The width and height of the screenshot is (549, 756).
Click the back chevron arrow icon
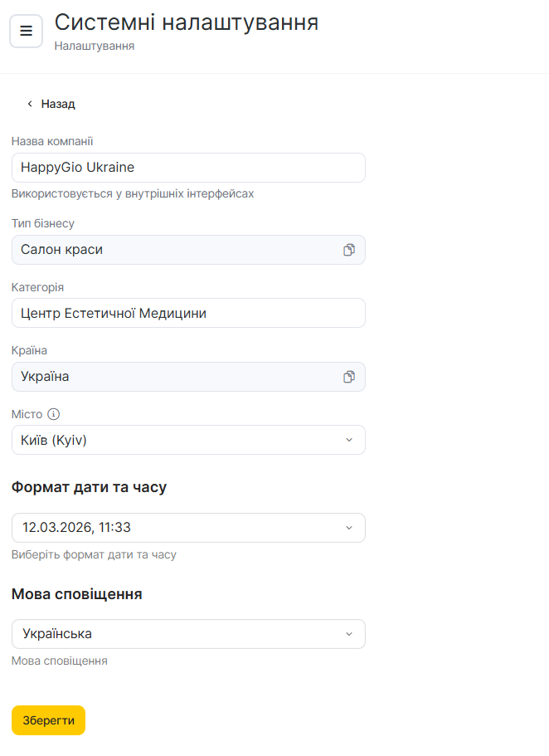point(30,105)
